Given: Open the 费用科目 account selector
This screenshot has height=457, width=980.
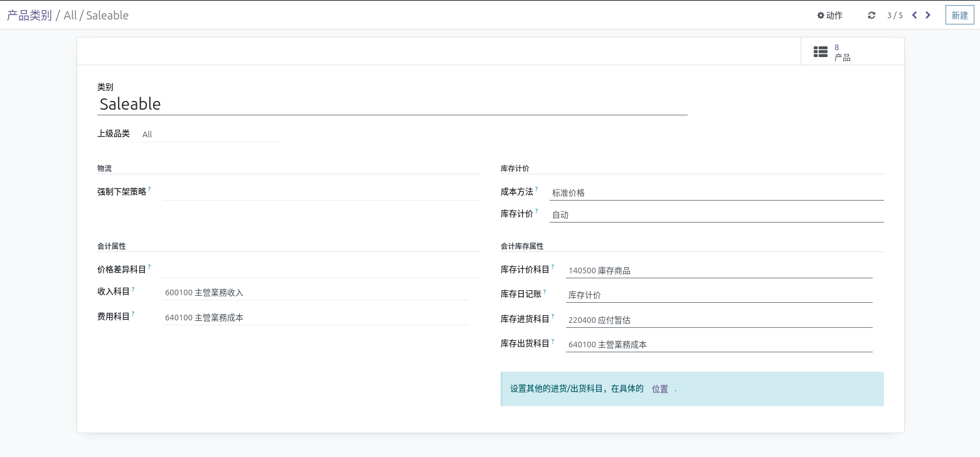Looking at the screenshot, I should point(316,318).
